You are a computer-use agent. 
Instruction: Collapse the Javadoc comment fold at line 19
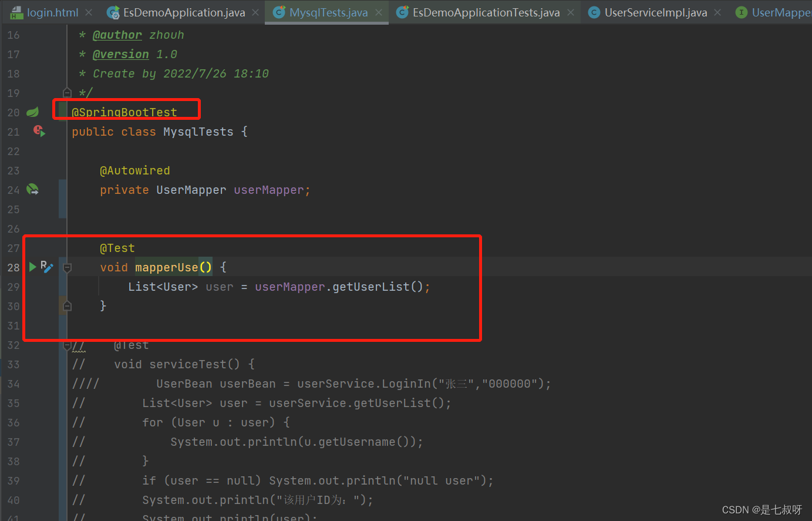coord(67,93)
